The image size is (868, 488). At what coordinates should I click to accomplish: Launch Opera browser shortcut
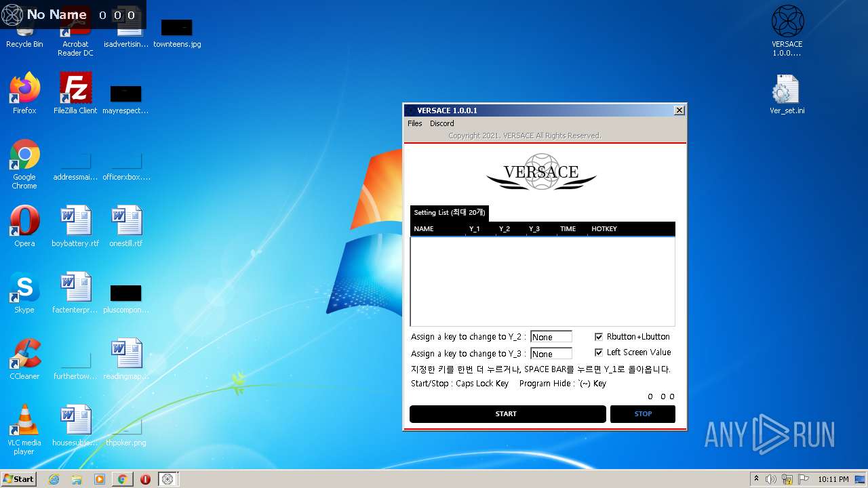click(24, 226)
